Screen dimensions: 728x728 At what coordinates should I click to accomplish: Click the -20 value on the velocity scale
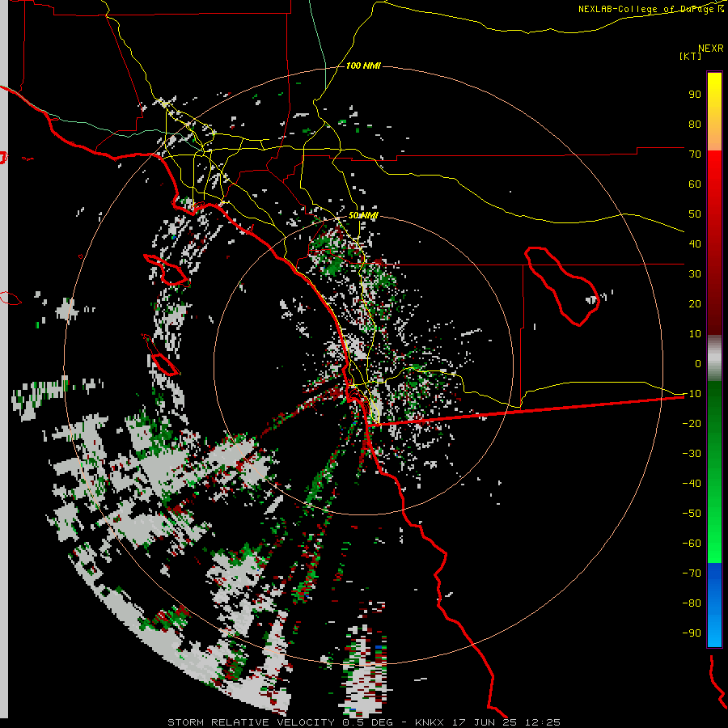click(x=692, y=424)
